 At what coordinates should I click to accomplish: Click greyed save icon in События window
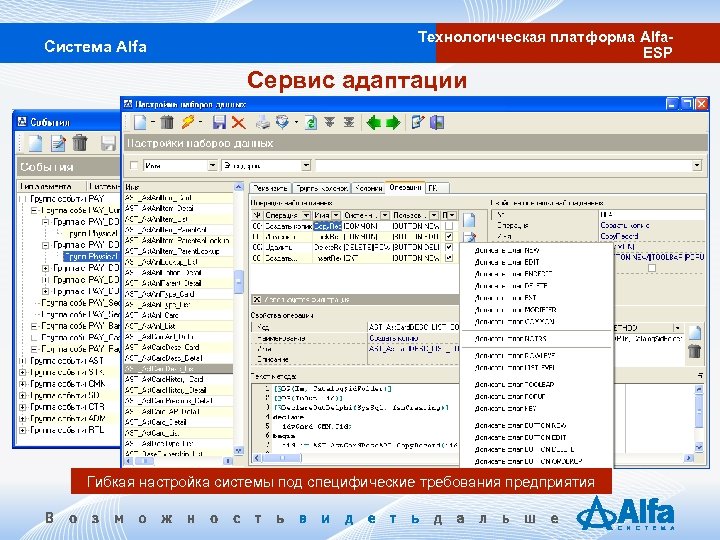108,143
